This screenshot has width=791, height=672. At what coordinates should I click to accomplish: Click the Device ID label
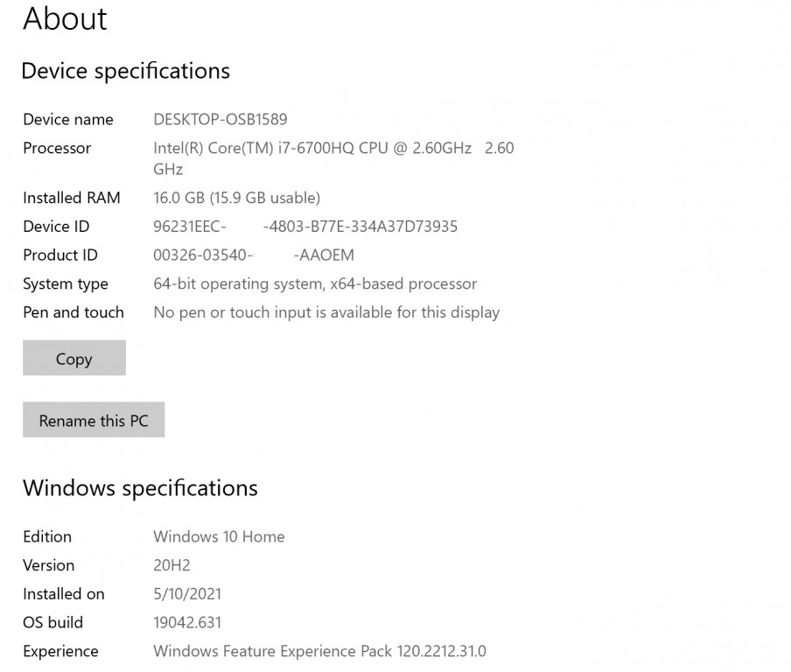(x=56, y=227)
